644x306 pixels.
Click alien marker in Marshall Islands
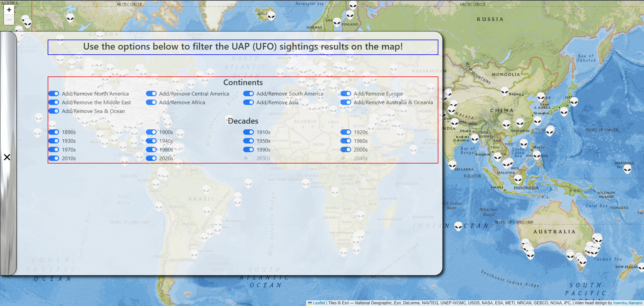(x=627, y=169)
